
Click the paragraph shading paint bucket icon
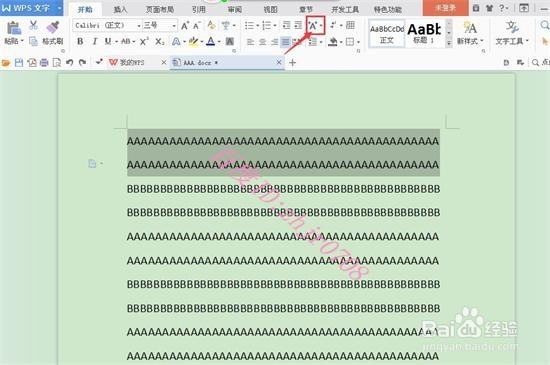click(333, 42)
